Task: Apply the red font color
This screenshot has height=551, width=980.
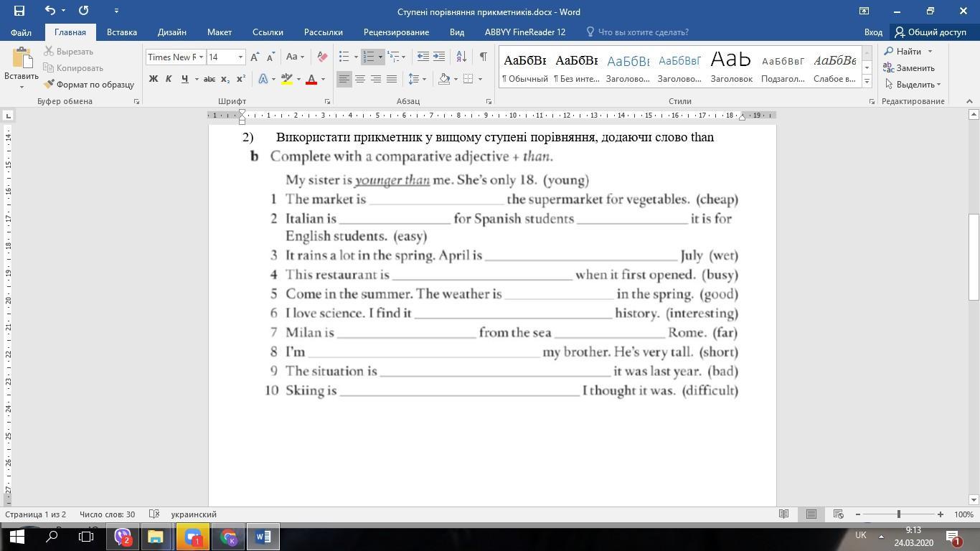Action: 311,79
